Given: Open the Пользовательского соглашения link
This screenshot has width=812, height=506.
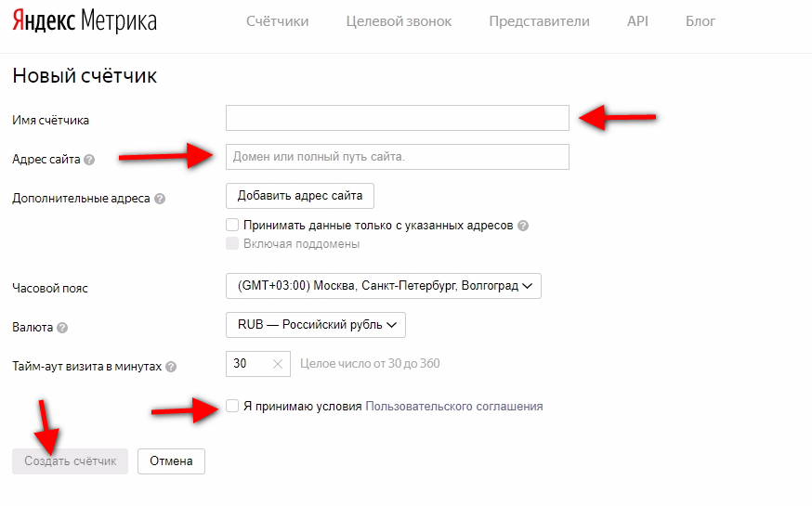Looking at the screenshot, I should pyautogui.click(x=454, y=406).
